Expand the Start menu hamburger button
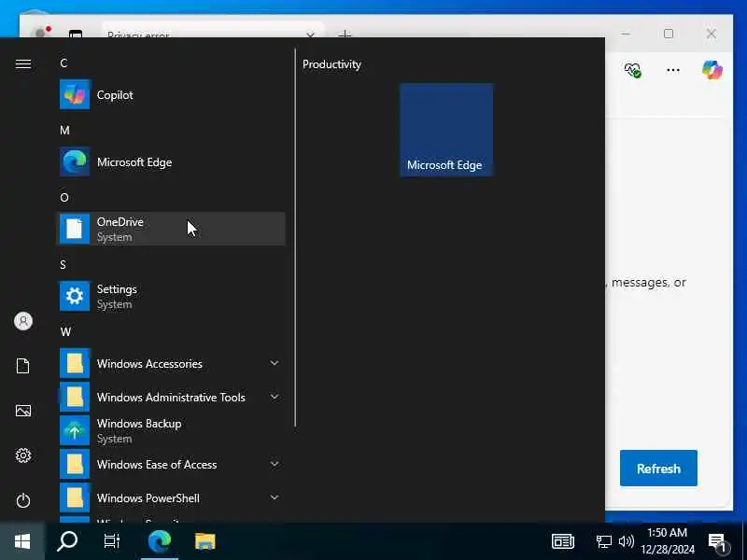Image resolution: width=747 pixels, height=560 pixels. tap(23, 63)
